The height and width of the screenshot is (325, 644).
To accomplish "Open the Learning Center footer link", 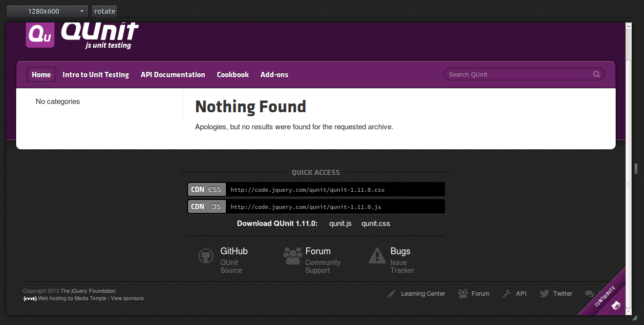I will coord(423,294).
